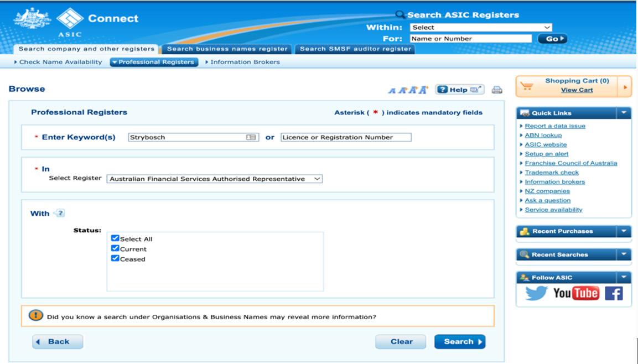Click the Licence or Registration Number field
Image resolution: width=638 pixels, height=364 pixels.
[346, 137]
